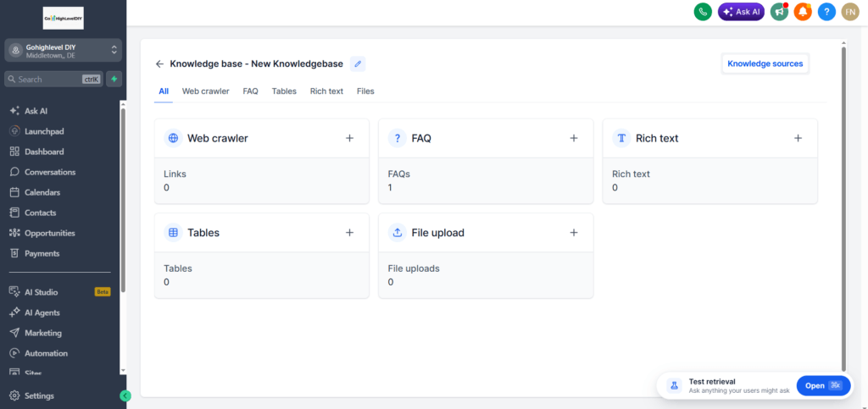
Task: Click the sidebar vertical scrollbar
Action: coord(123,199)
